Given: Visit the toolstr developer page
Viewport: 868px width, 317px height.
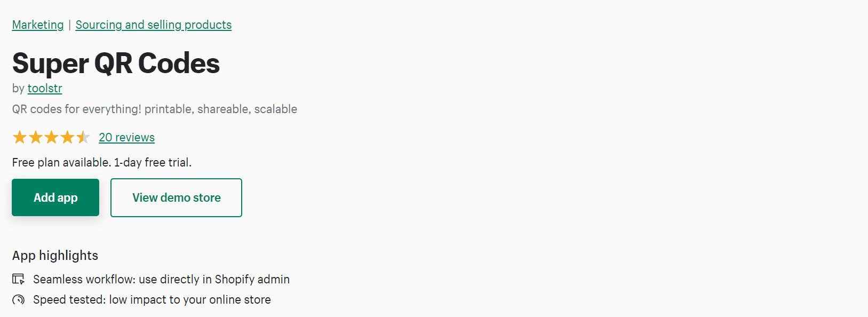Looking at the screenshot, I should click(x=45, y=89).
